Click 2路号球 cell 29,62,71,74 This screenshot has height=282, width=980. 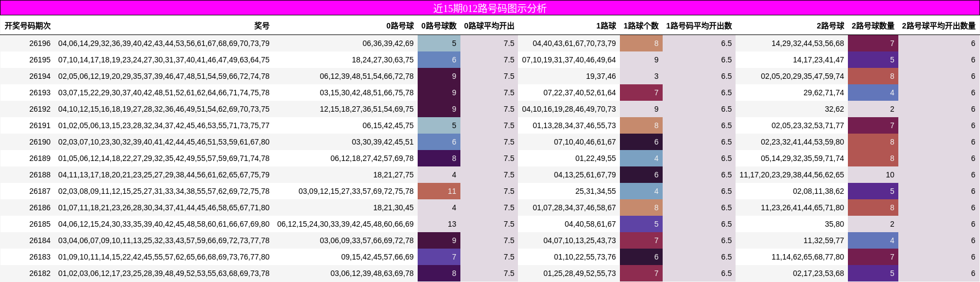coord(824,93)
